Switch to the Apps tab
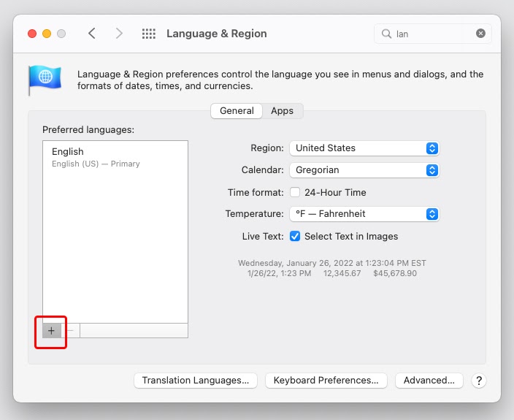The width and height of the screenshot is (514, 420). pos(283,111)
